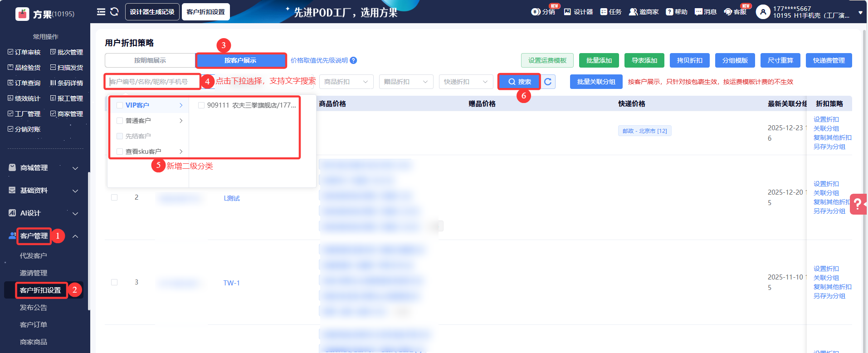Image resolution: width=868 pixels, height=353 pixels.
Task: Click the reset icon next to 搜索
Action: tap(548, 82)
